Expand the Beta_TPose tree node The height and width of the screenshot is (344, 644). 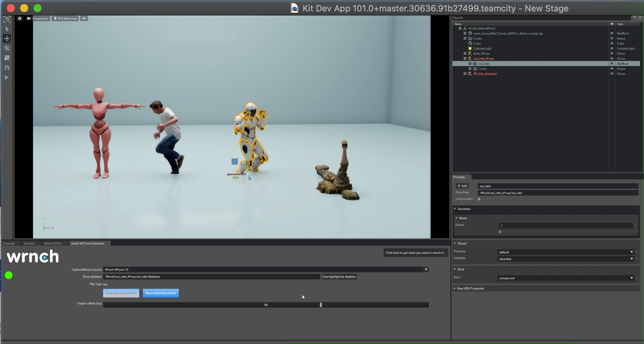tap(465, 54)
